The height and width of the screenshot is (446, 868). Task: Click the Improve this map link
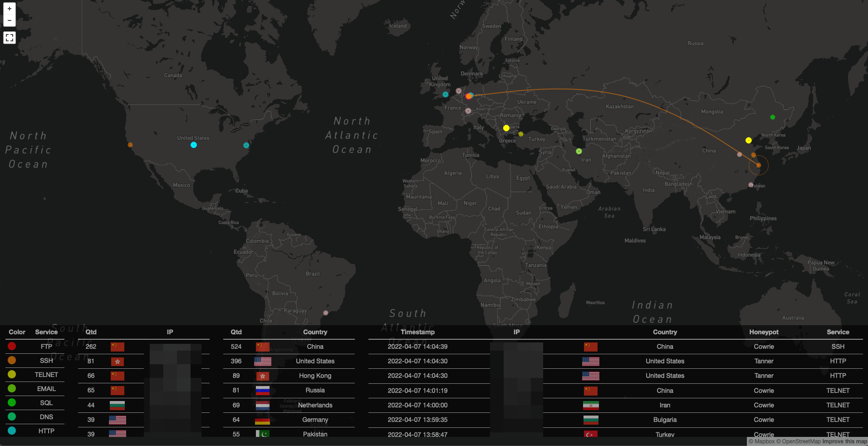coord(844,441)
